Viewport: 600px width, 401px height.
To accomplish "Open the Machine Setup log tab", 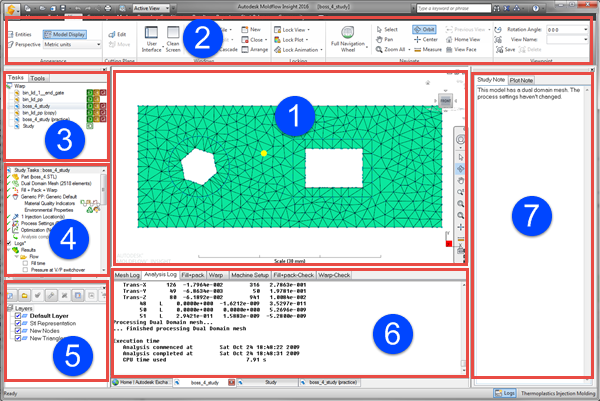I will [x=250, y=275].
